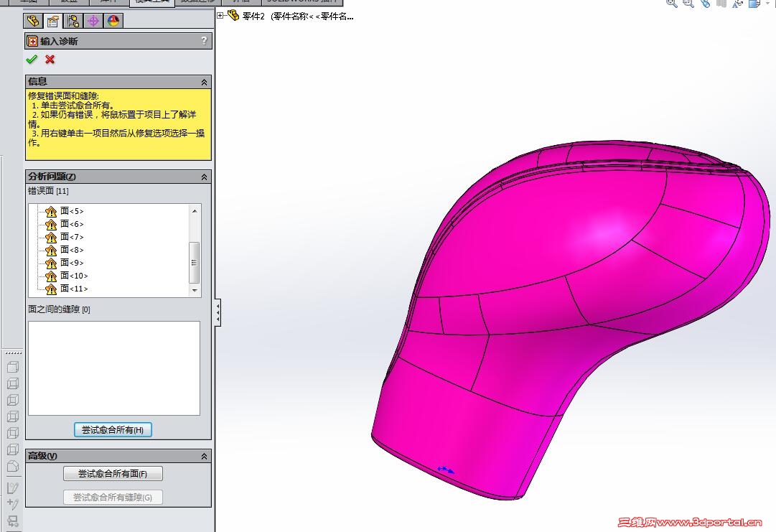Select the isometric view icon in sidebar
776x532 pixels.
pos(14,466)
